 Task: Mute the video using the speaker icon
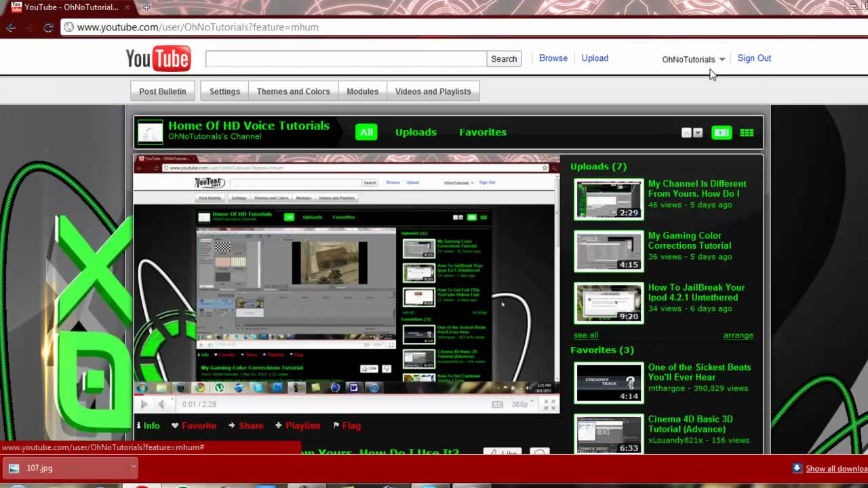[161, 404]
